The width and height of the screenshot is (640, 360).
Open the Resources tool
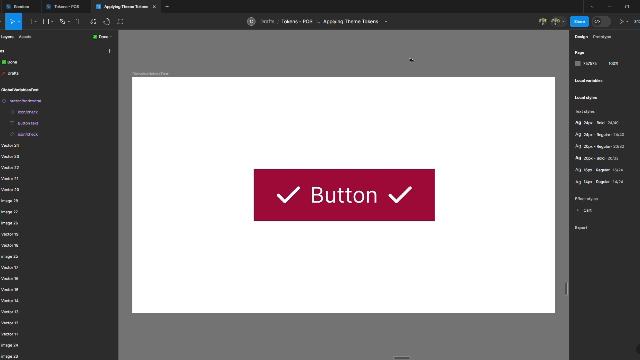click(x=93, y=22)
